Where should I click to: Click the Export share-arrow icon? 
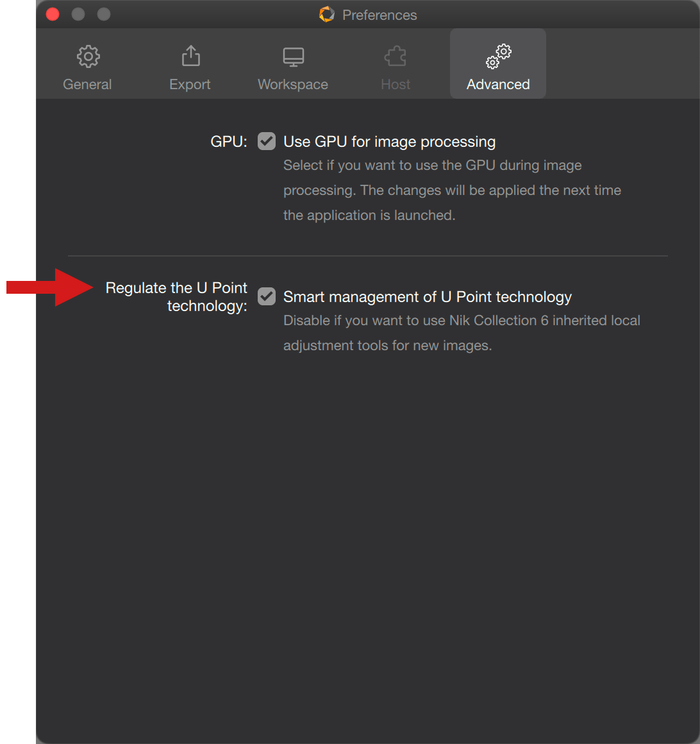coord(190,56)
